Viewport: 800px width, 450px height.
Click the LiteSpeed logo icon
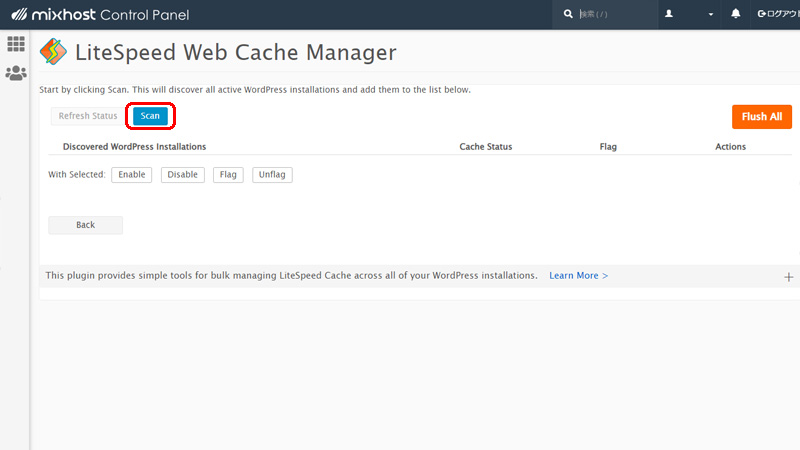pos(53,52)
